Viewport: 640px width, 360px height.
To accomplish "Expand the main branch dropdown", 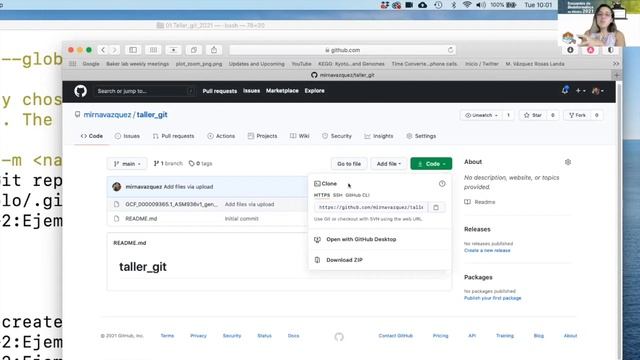I will [127, 164].
